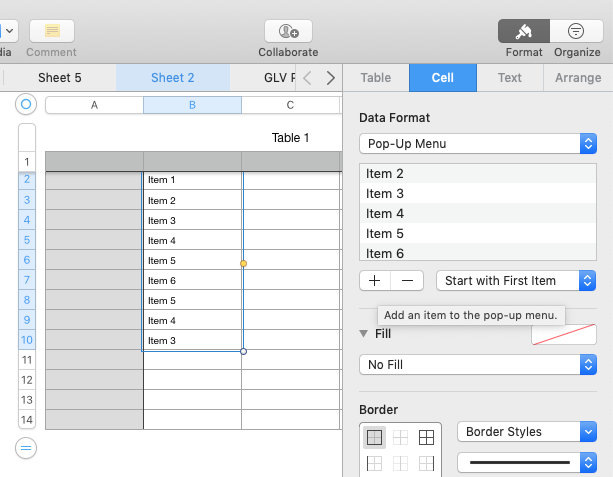Screen dimensions: 613x477
Task: Click the Fill color preview swatch
Action: click(x=563, y=334)
